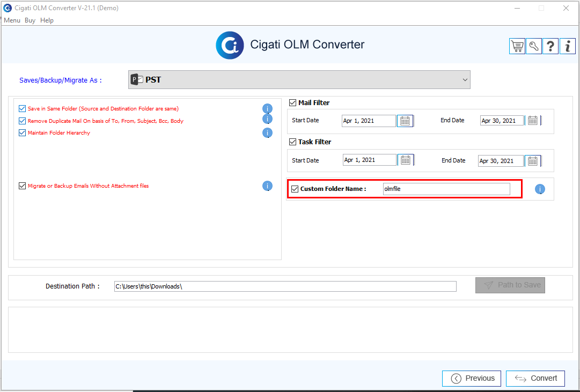Show info for Save in Same Folder

(267, 109)
